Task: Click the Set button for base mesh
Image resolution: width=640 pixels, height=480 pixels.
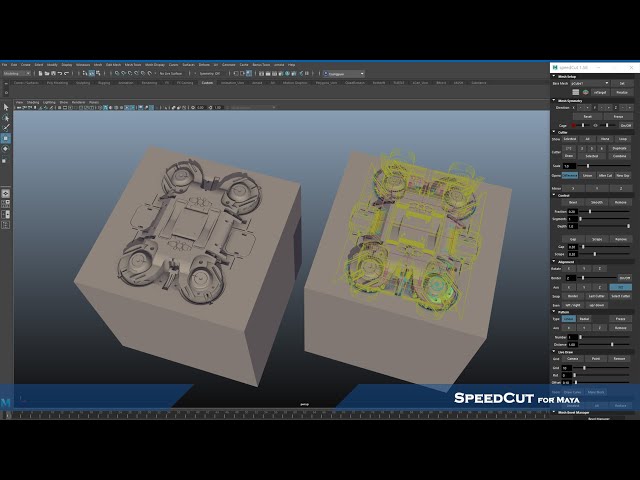Action: coord(622,83)
